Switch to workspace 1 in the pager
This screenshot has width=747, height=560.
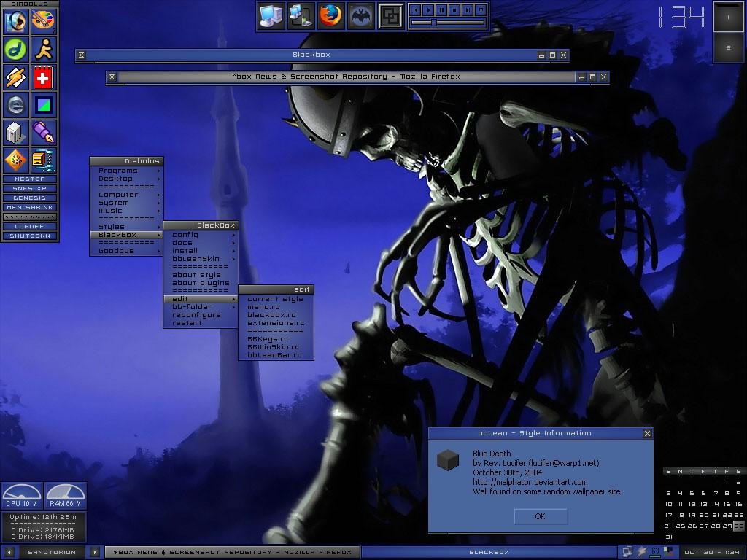coord(728,17)
